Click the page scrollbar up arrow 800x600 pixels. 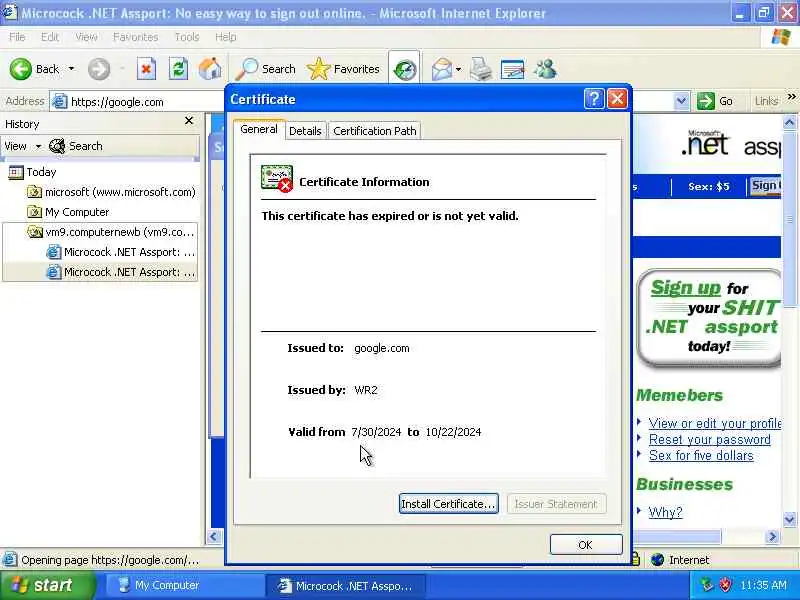789,122
